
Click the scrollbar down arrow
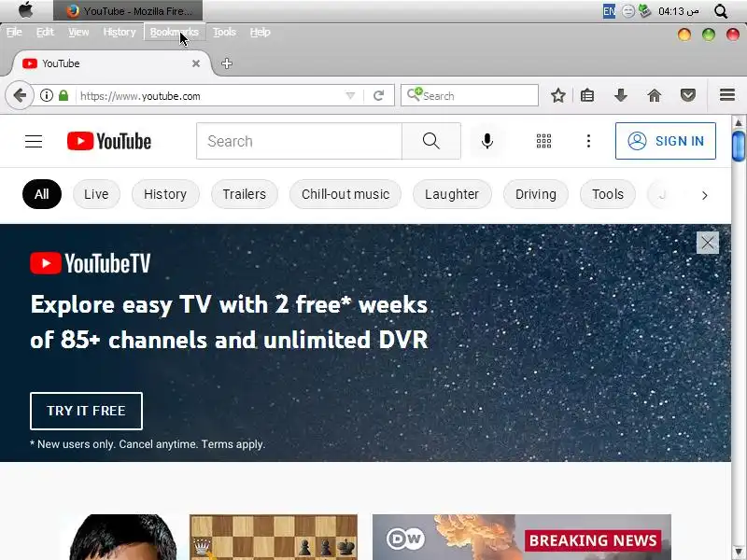(x=739, y=552)
